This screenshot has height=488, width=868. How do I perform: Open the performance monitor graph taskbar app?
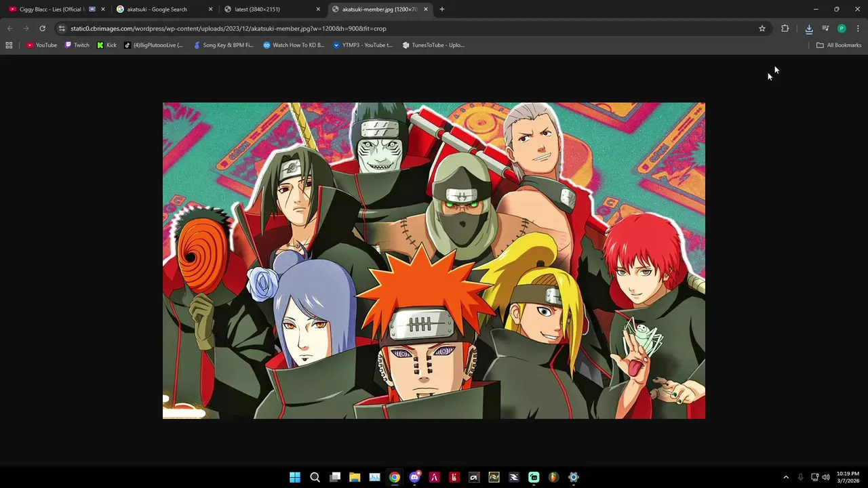pyautogui.click(x=374, y=477)
